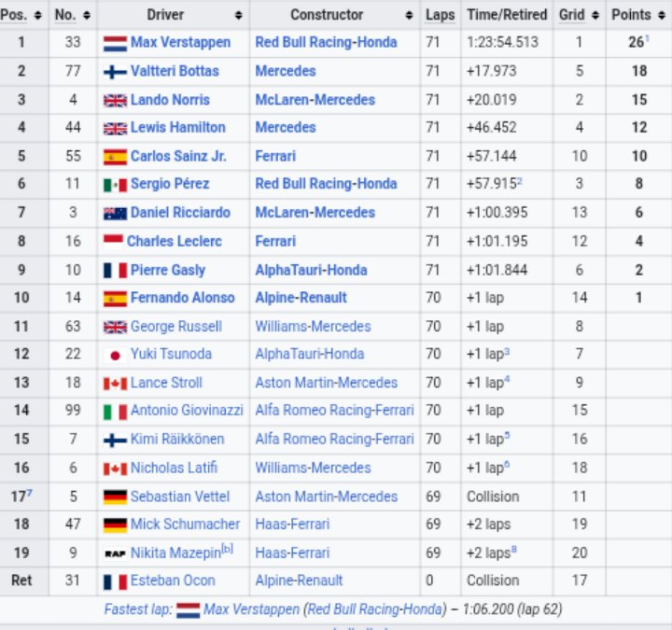Open McLaren-Mercedes link in Norris row
The image size is (672, 630).
click(315, 100)
